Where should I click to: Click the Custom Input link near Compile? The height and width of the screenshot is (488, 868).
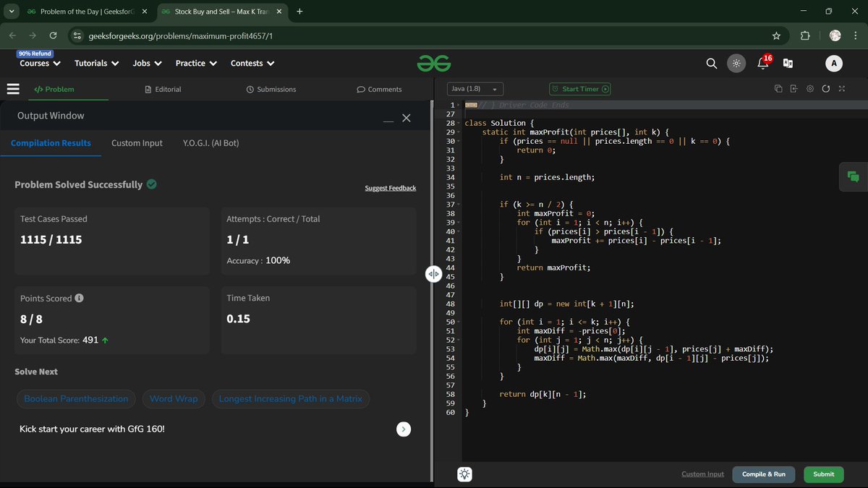click(x=702, y=474)
